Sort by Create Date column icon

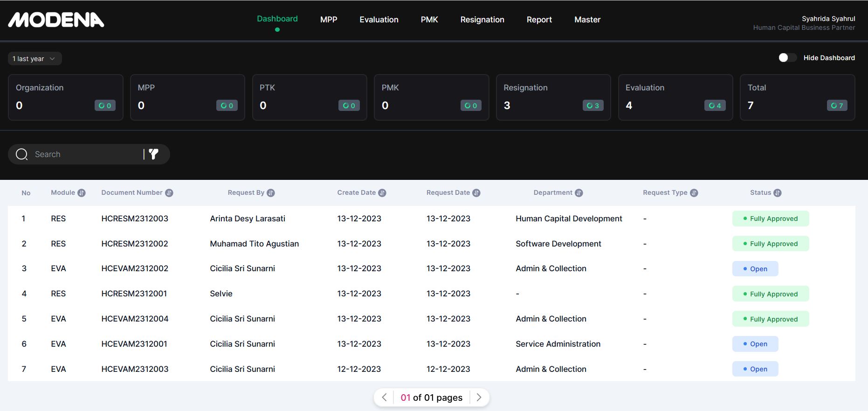pos(382,193)
